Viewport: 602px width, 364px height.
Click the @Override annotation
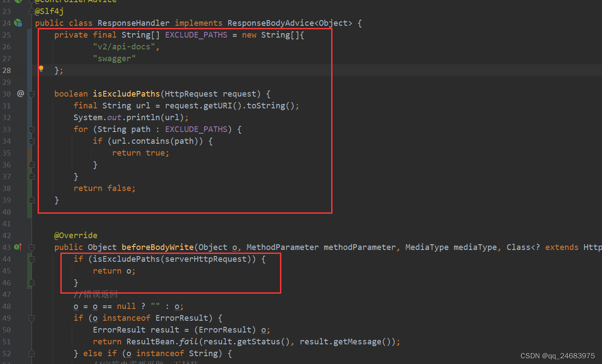click(76, 236)
